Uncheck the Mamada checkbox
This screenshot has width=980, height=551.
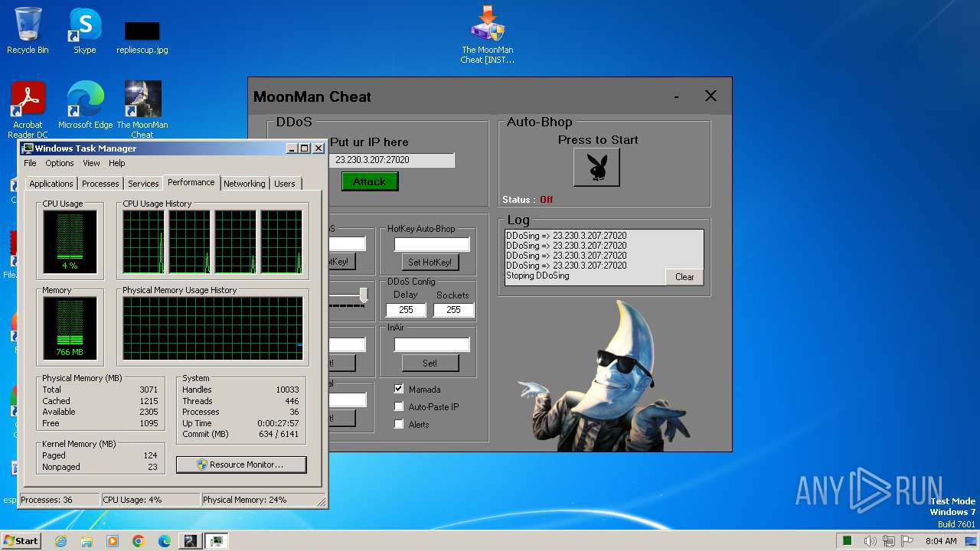coord(399,389)
